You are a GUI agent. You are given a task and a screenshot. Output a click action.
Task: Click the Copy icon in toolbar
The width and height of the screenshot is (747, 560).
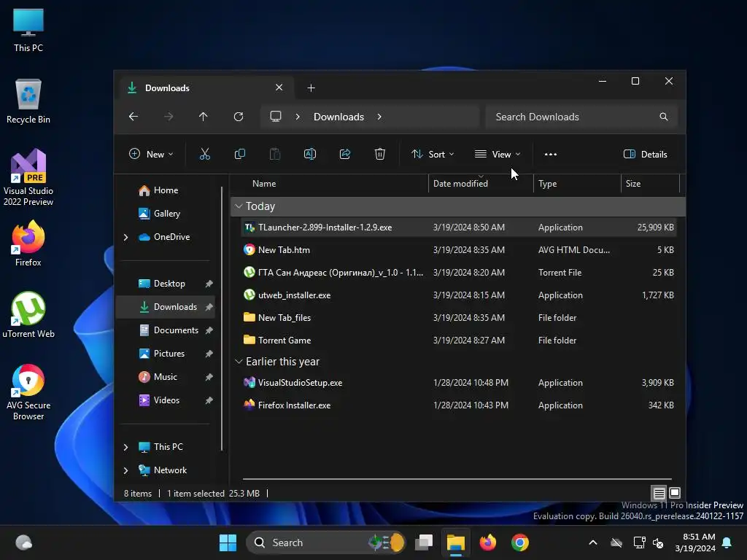click(239, 154)
